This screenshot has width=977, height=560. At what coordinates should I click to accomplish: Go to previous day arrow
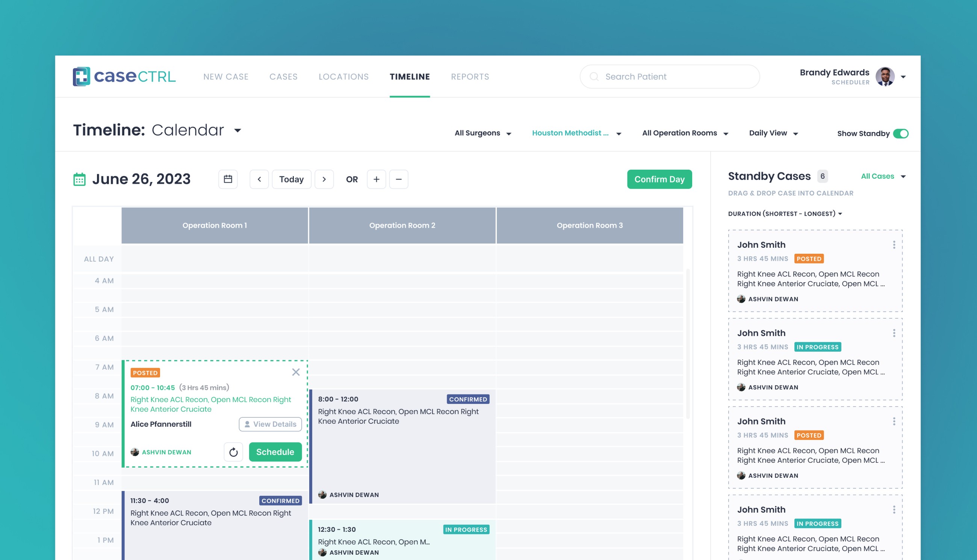click(x=259, y=179)
